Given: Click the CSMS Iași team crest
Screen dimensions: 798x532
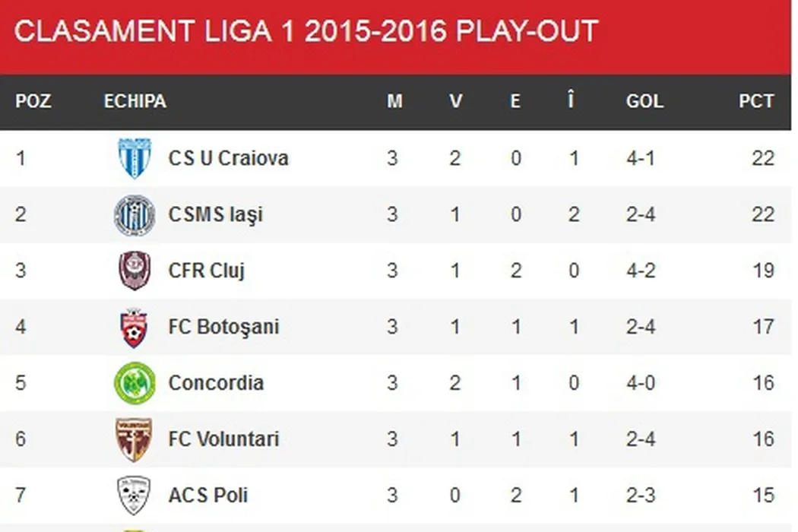Looking at the screenshot, I should [135, 214].
